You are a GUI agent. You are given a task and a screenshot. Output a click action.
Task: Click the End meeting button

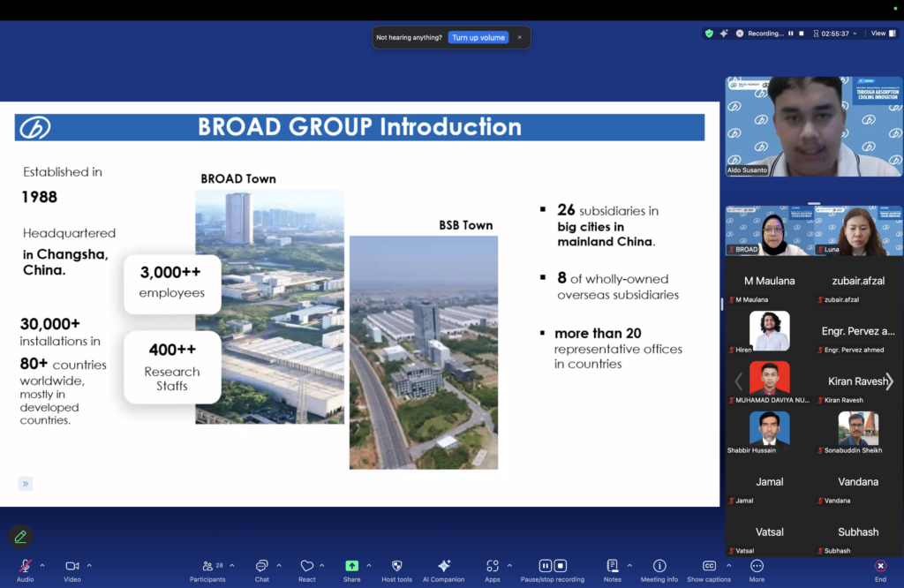coord(880,567)
